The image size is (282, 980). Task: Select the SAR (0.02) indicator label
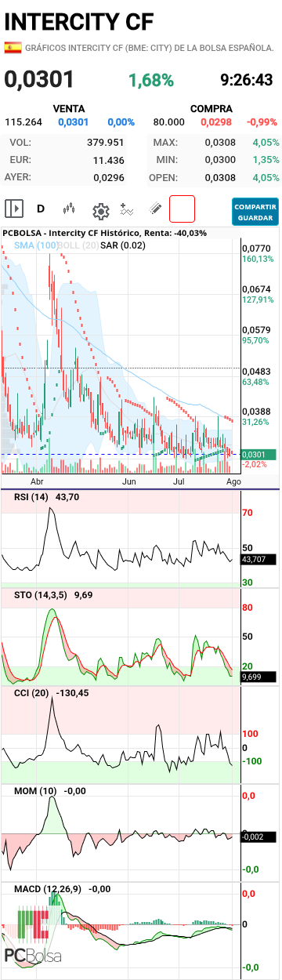(123, 245)
